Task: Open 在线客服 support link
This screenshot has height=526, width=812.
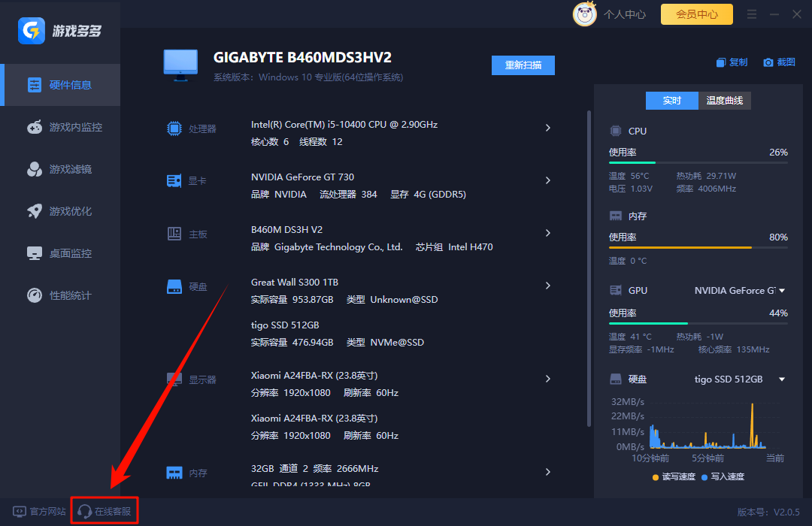Action: pyautogui.click(x=105, y=512)
